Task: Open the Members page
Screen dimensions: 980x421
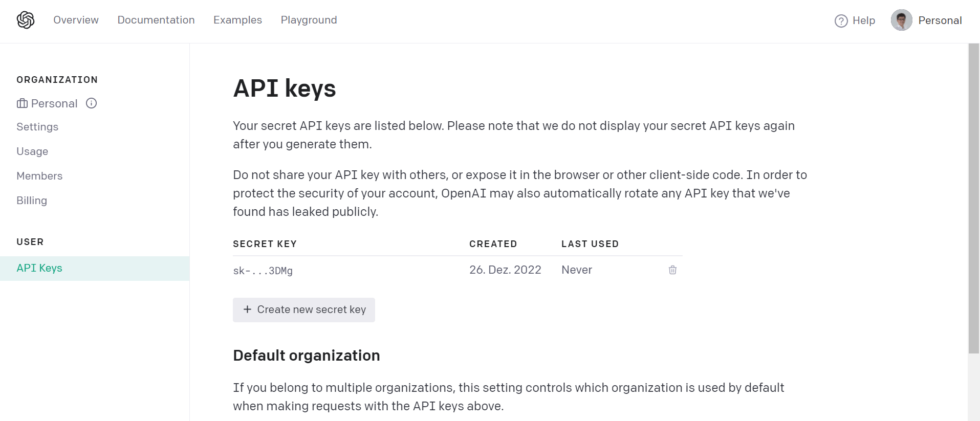Action: coord(39,175)
